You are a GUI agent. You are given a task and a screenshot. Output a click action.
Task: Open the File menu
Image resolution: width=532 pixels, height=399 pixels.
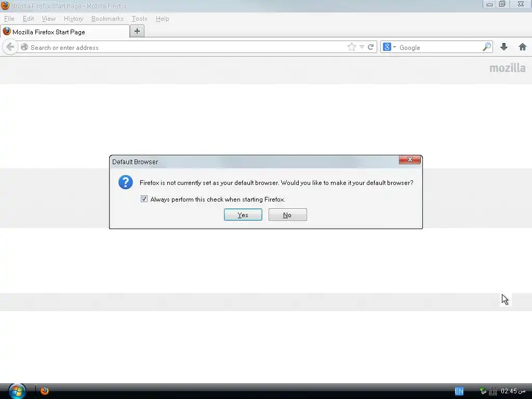pyautogui.click(x=9, y=19)
